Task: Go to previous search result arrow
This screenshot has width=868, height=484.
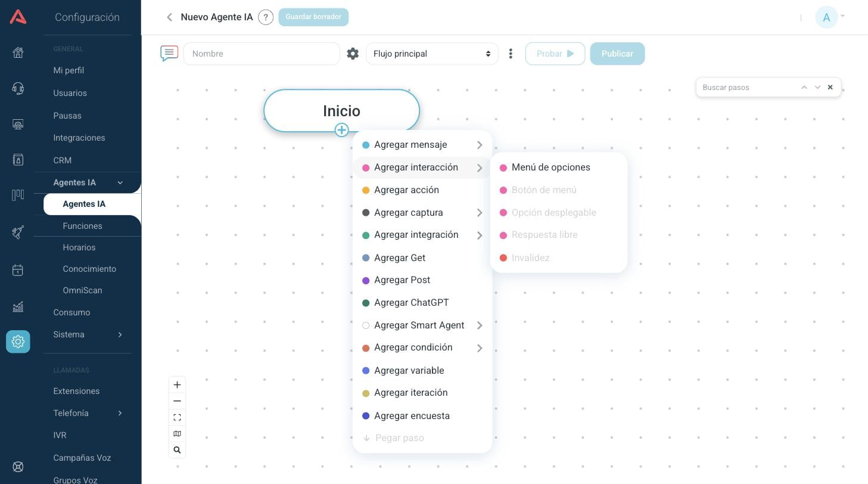Action: click(x=804, y=88)
